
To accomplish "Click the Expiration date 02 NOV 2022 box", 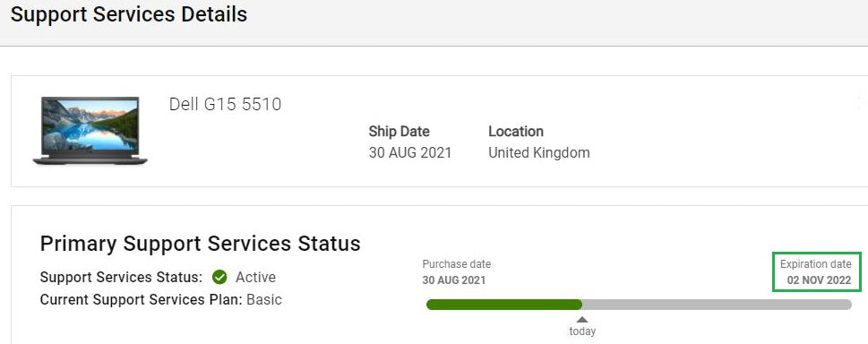I will click(x=817, y=272).
